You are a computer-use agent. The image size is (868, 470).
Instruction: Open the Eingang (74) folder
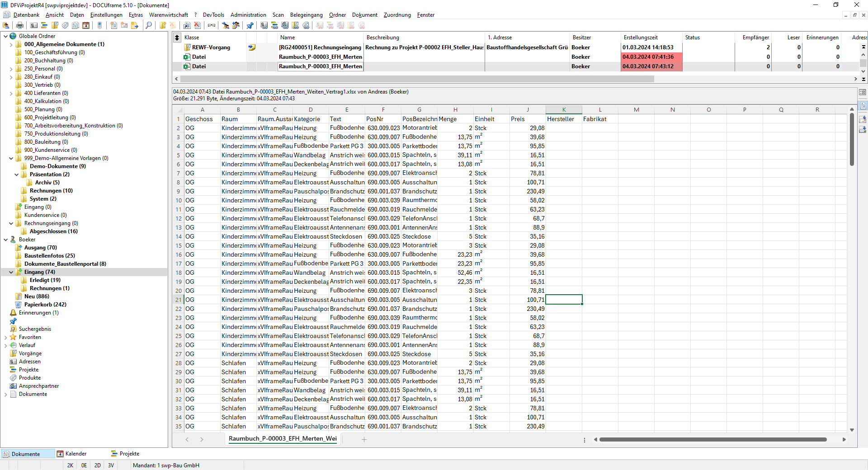[x=40, y=272]
